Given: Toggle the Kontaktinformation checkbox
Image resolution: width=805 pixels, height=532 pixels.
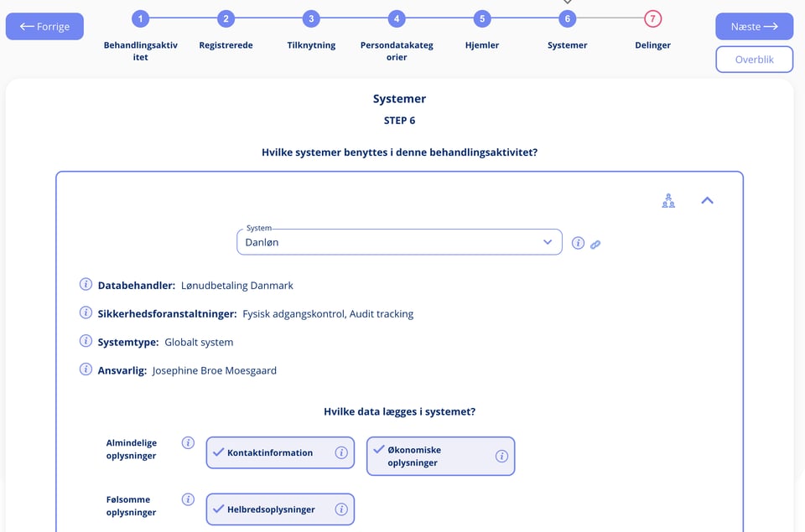Looking at the screenshot, I should tap(219, 452).
